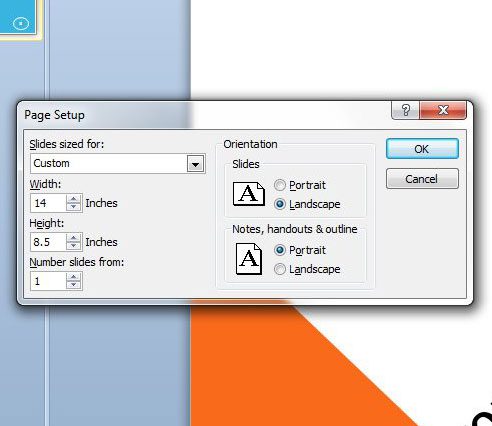Increase Width with the up spinner arrow
This screenshot has width=492, height=426.
[74, 198]
